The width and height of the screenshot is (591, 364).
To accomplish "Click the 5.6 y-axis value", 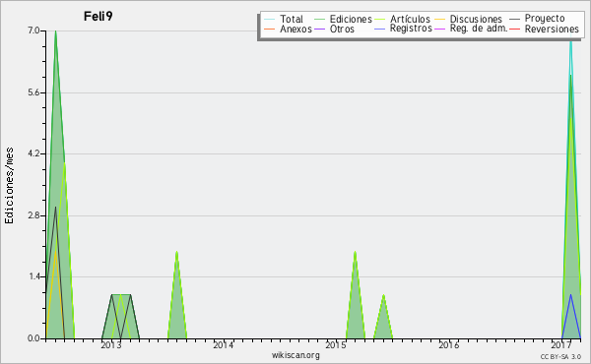I will (x=33, y=92).
